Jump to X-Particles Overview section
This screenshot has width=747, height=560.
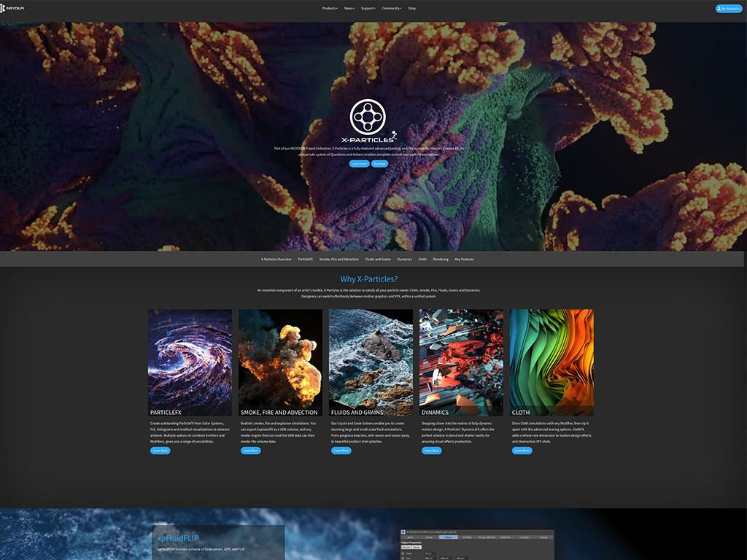pos(276,260)
